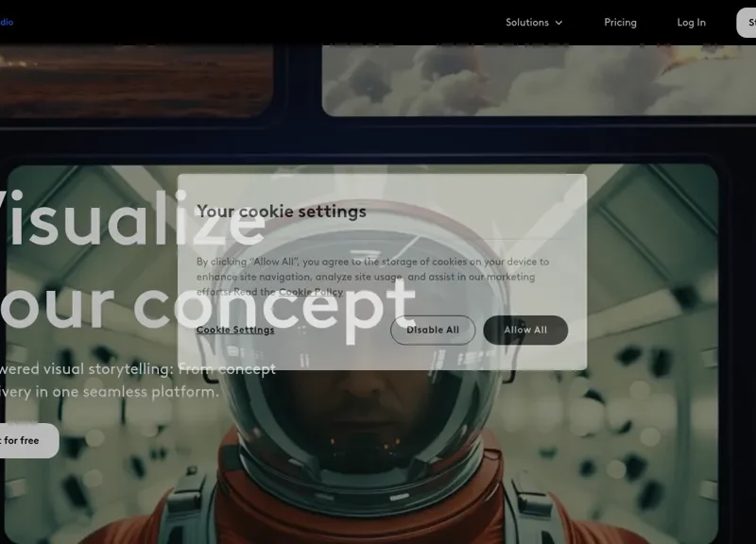Click the chevron next to Solutions
Viewport: 756px width, 544px height.
tap(558, 23)
